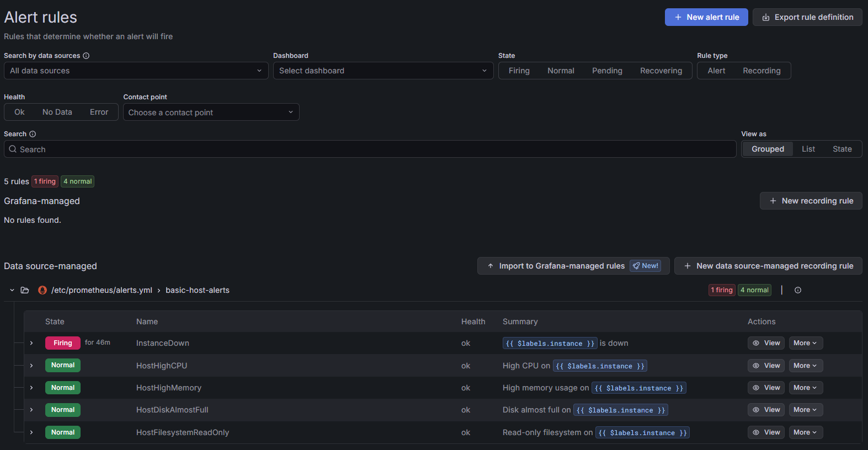The image size is (868, 450).
Task: Click the Name column header
Action: coord(147,322)
